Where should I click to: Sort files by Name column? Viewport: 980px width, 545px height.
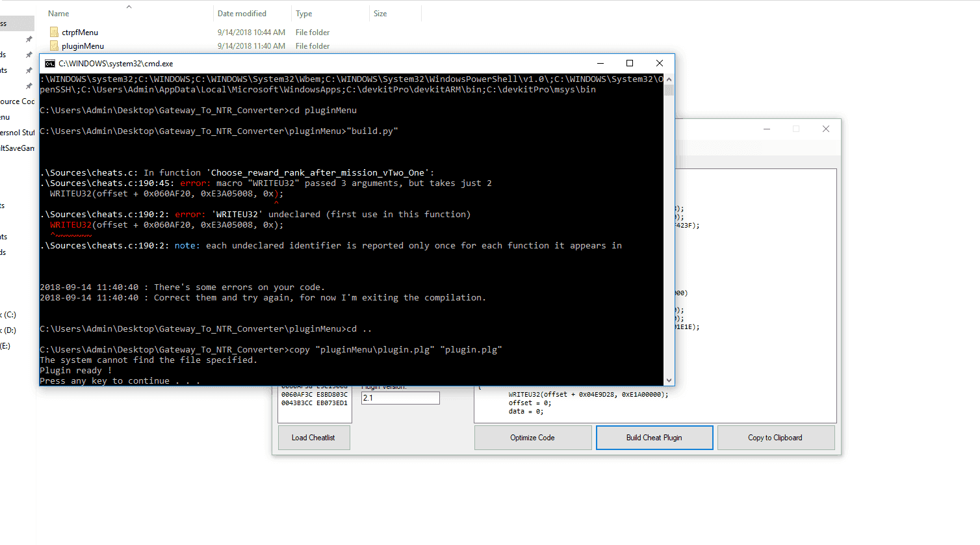tap(58, 13)
